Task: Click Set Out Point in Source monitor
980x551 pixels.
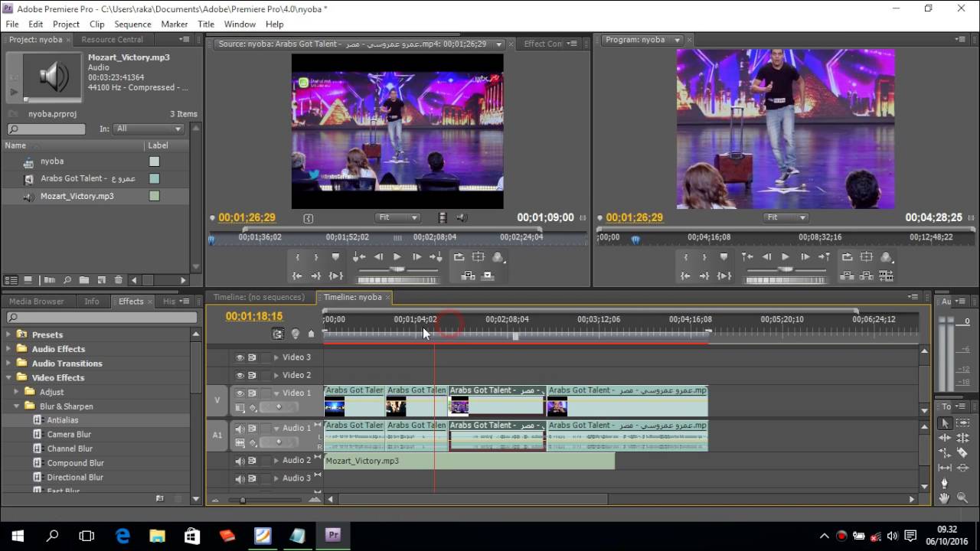Action: coord(315,257)
